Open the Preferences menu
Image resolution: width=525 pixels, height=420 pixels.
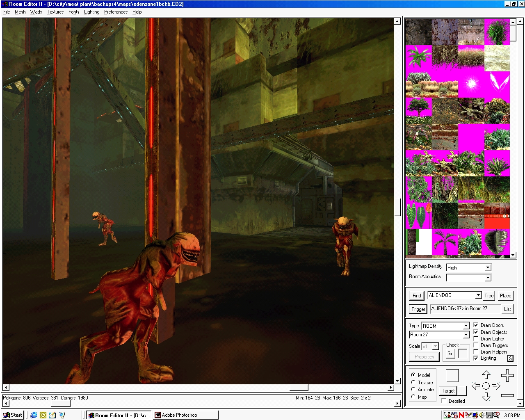(x=116, y=12)
